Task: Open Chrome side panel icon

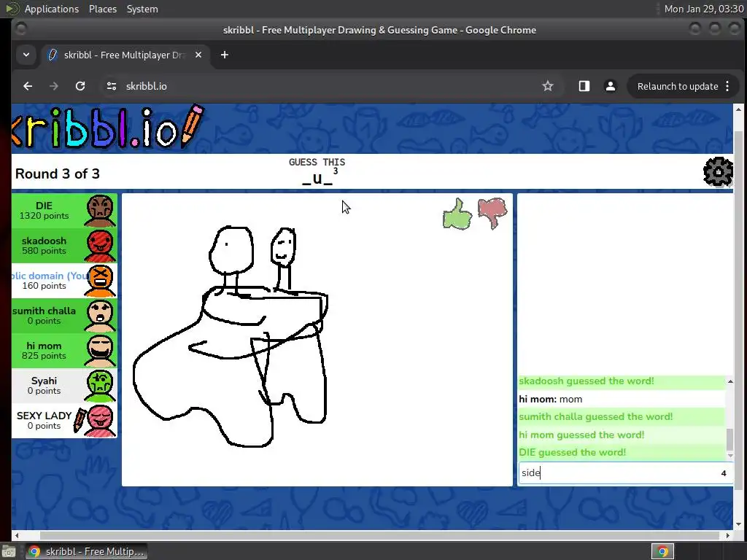Action: tap(584, 86)
